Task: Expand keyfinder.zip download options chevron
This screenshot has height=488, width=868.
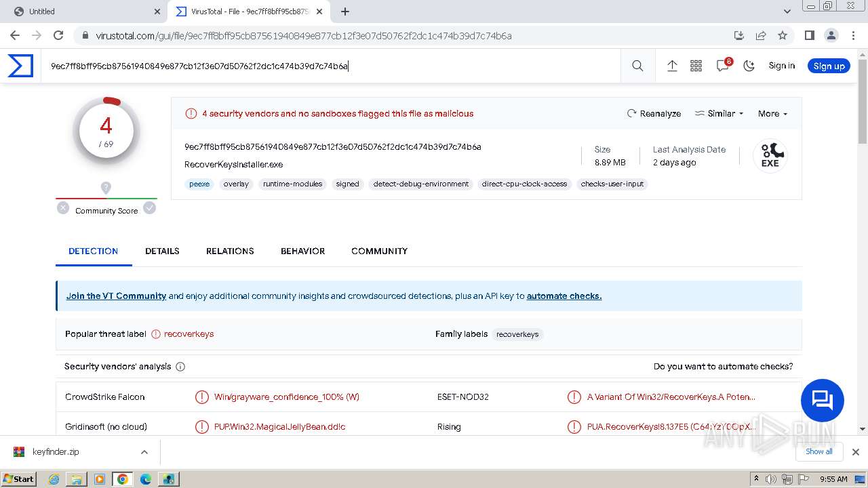Action: pos(144,452)
